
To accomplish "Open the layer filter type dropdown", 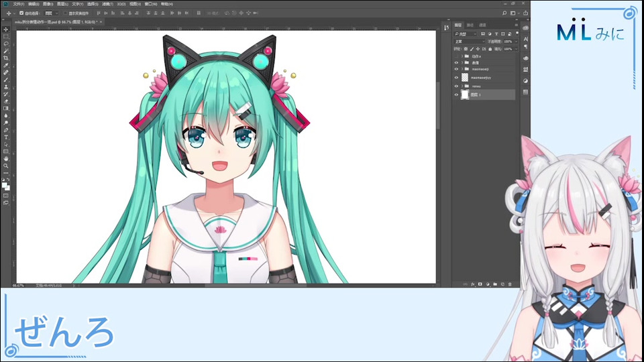I will point(466,34).
